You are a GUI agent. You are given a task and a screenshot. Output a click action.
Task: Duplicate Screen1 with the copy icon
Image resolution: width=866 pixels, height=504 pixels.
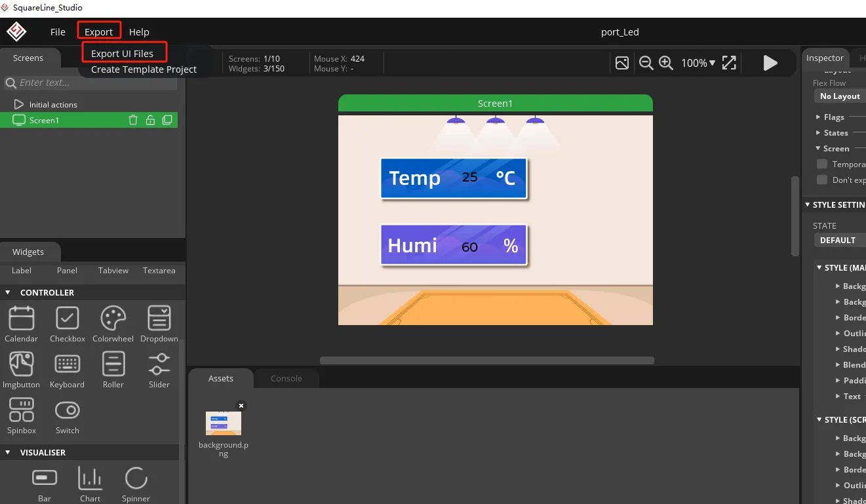pyautogui.click(x=167, y=120)
